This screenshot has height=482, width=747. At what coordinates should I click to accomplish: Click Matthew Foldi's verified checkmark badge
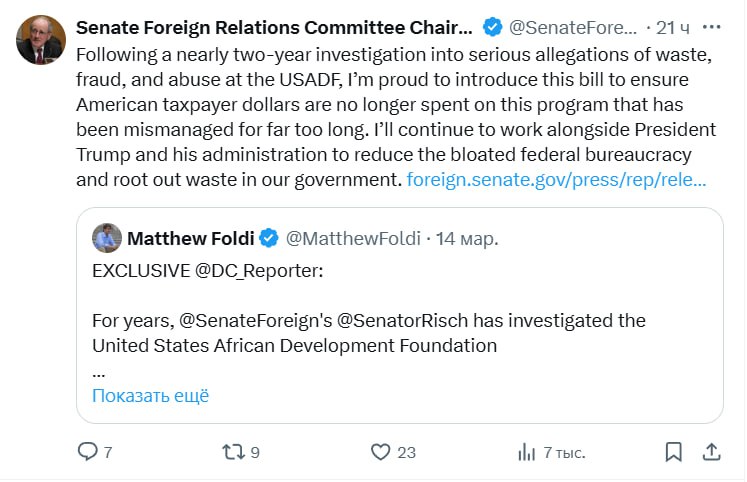coord(269,239)
